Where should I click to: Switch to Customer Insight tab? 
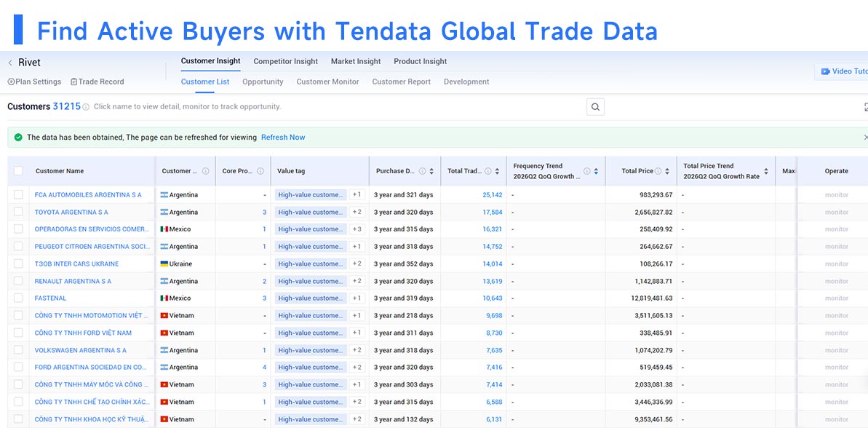tap(210, 61)
